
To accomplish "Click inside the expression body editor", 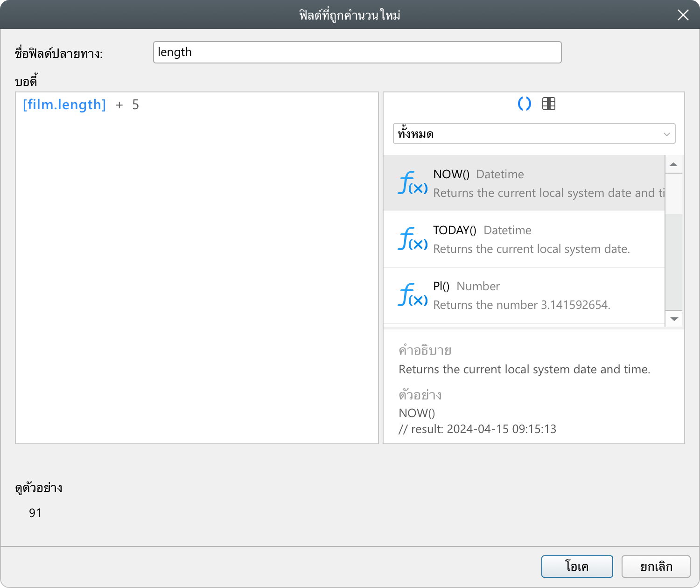I will (196, 280).
